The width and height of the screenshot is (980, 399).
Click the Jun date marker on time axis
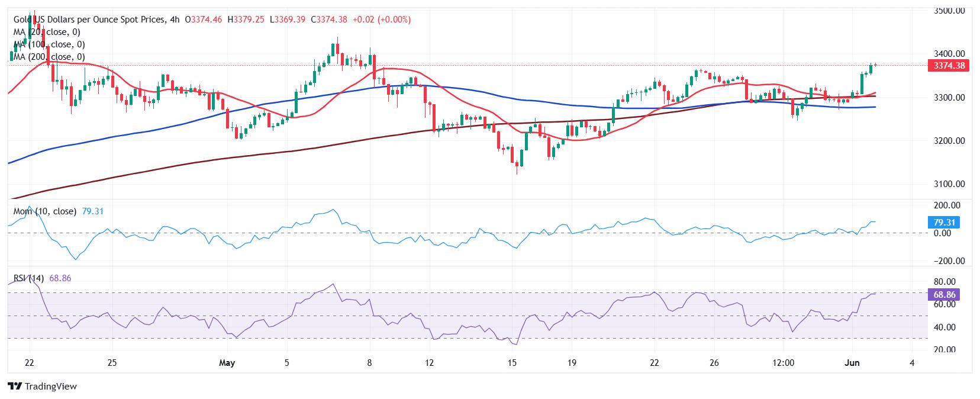[852, 363]
